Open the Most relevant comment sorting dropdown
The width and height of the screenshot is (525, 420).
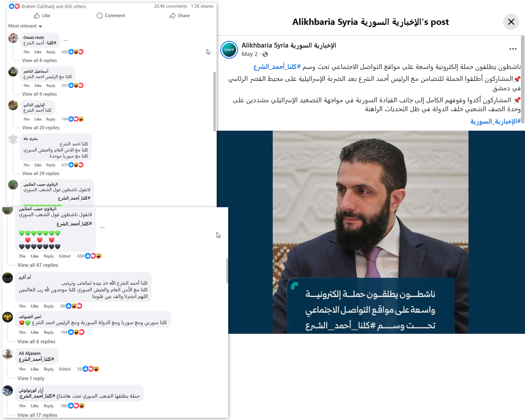pos(25,26)
